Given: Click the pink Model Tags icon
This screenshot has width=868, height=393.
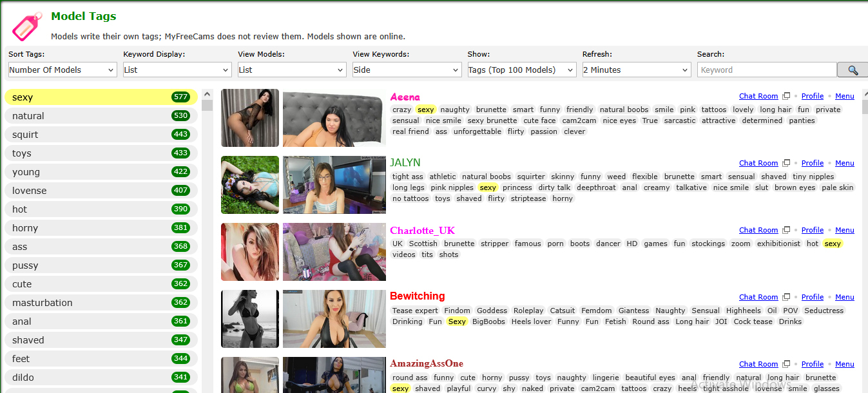Looking at the screenshot, I should [x=26, y=26].
